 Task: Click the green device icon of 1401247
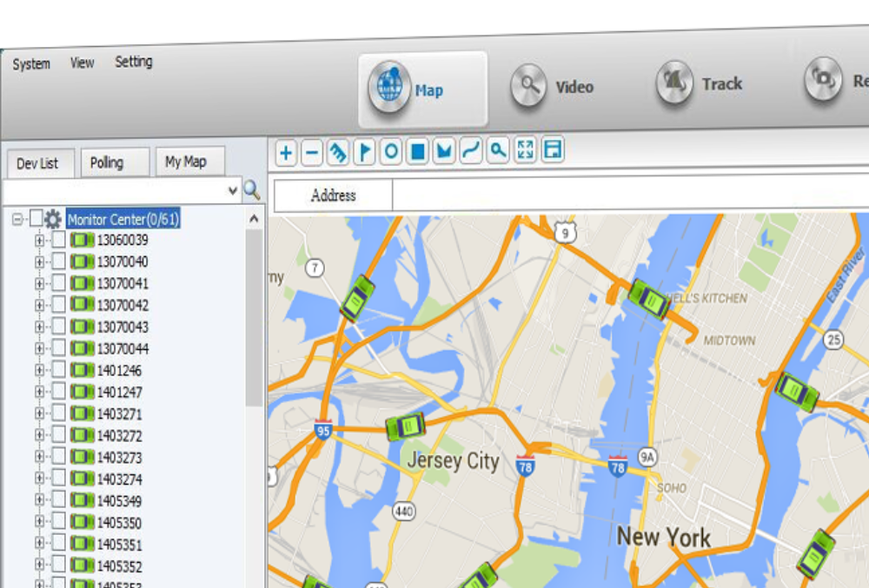point(82,392)
